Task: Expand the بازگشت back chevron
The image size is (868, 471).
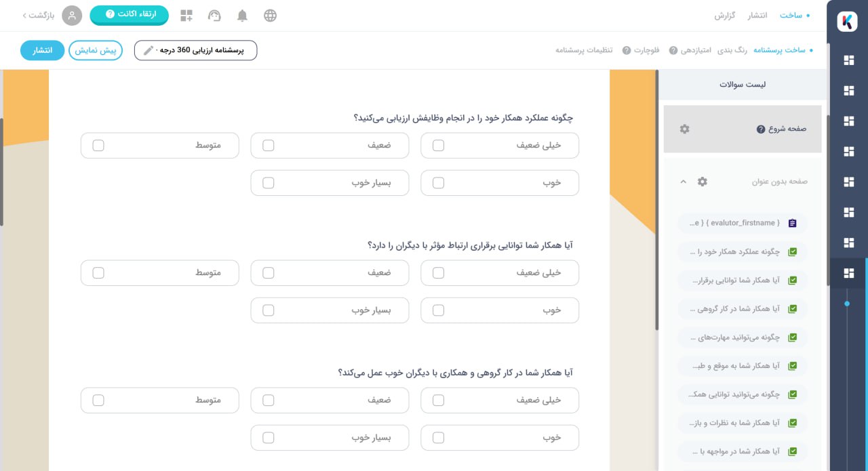Action: (x=25, y=15)
